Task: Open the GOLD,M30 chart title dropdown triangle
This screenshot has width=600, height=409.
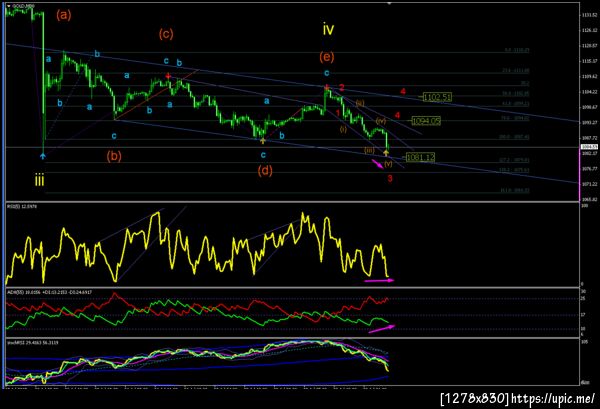Action: point(9,7)
